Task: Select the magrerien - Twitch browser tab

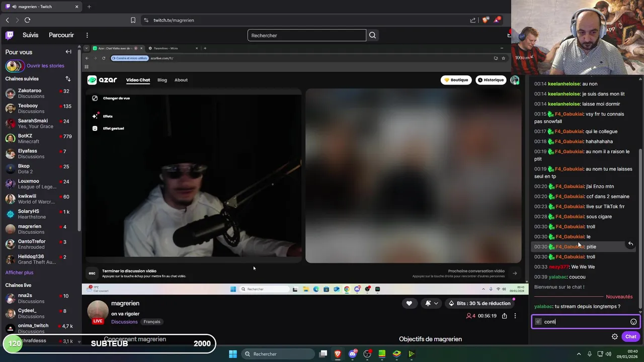Action: (42, 7)
